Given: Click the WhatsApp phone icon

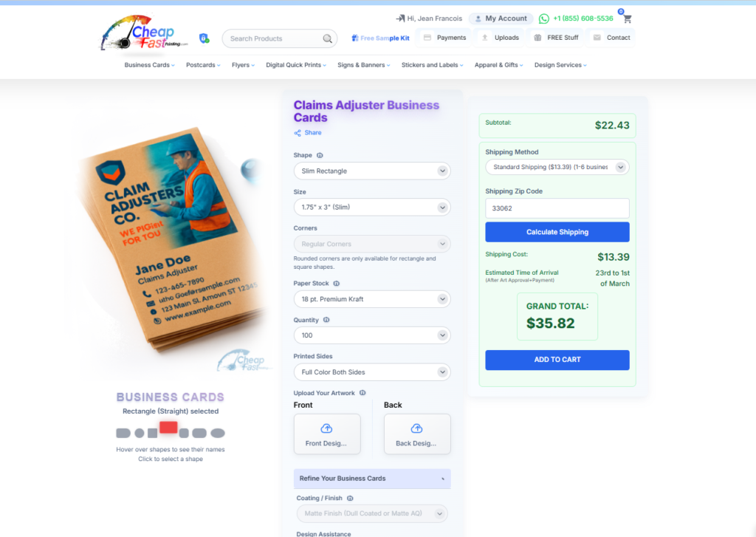Looking at the screenshot, I should [544, 18].
